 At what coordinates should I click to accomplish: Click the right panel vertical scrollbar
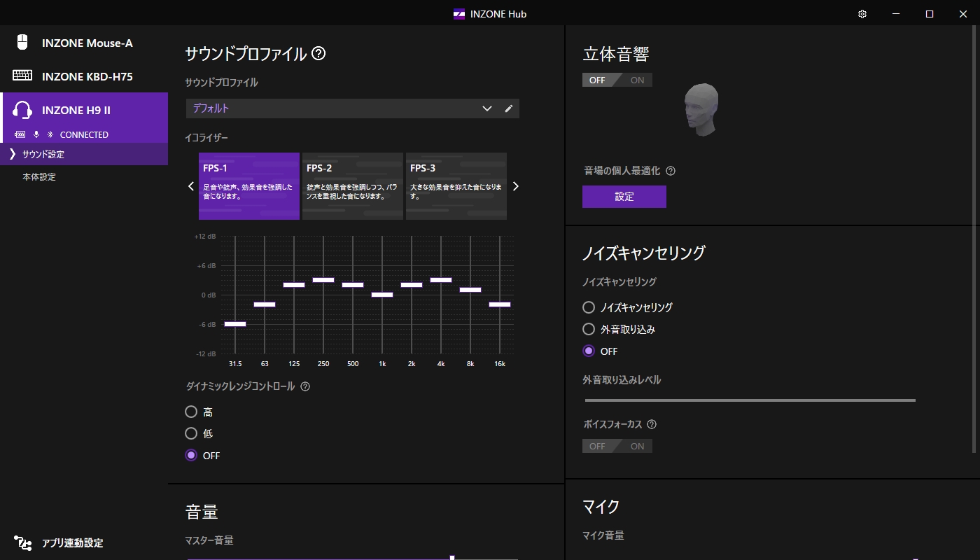point(975,240)
